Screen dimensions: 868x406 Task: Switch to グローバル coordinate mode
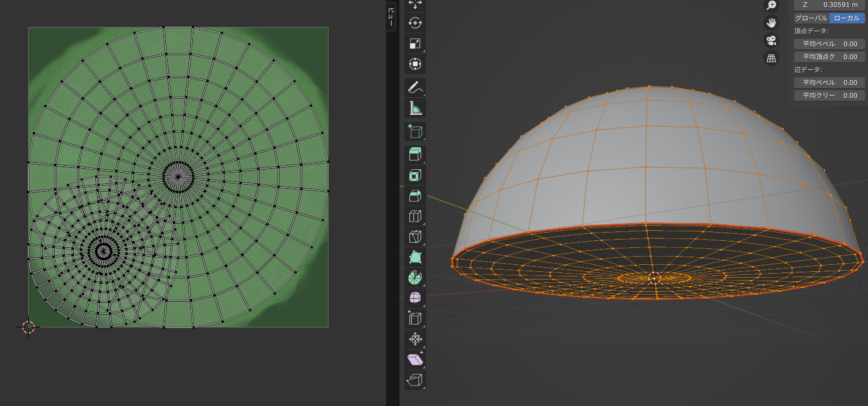(x=811, y=18)
